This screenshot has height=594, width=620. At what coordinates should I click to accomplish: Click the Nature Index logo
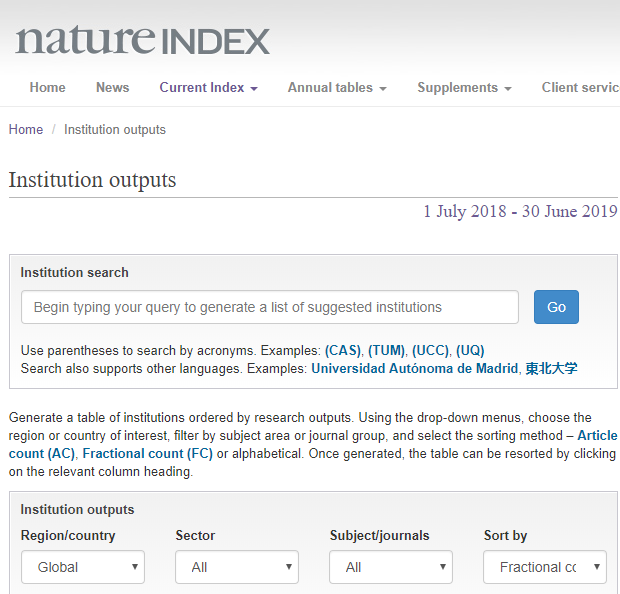(142, 41)
